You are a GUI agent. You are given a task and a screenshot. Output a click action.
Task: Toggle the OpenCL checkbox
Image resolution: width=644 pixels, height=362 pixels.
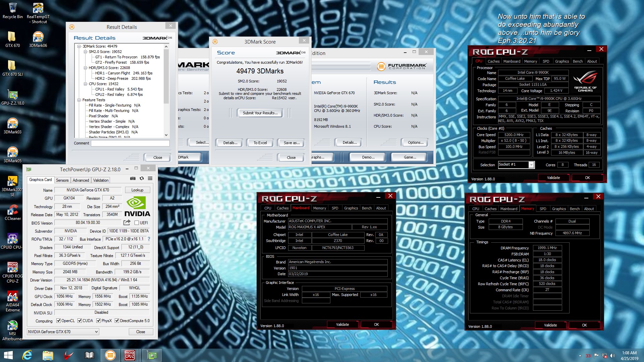pyautogui.click(x=58, y=321)
